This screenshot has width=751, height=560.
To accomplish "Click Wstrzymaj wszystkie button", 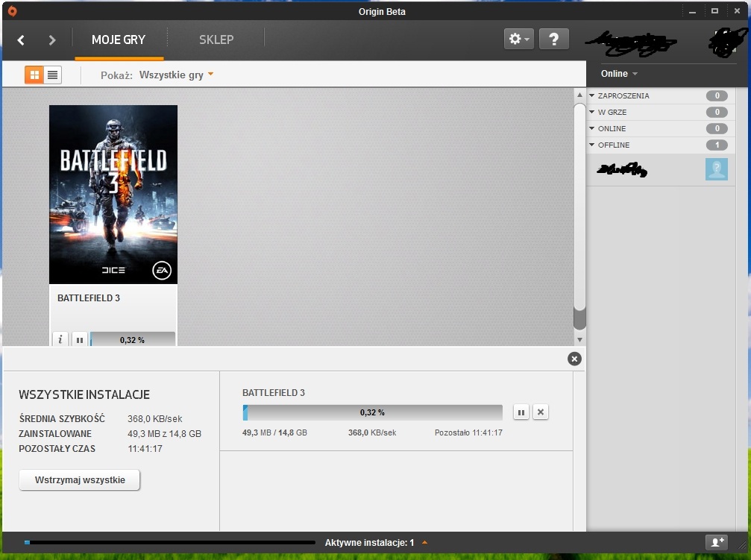I will [x=80, y=480].
